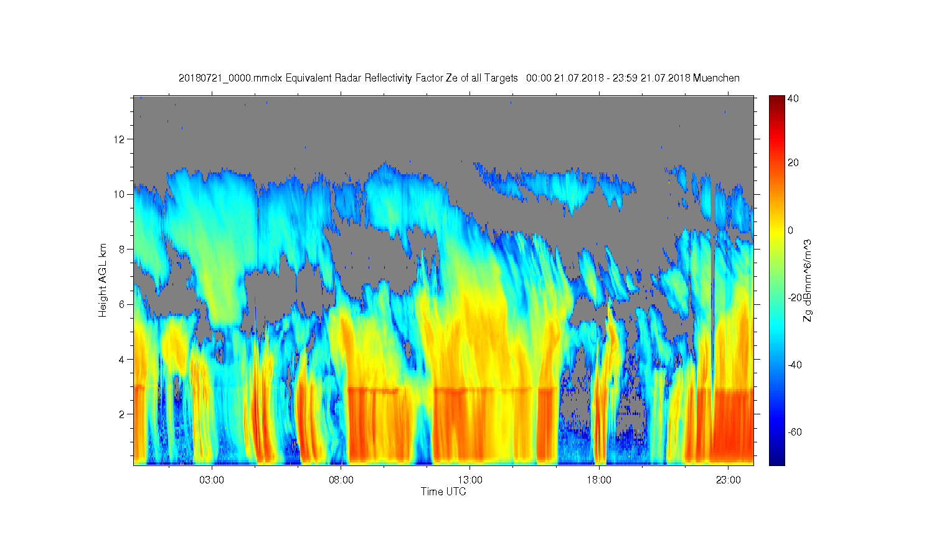Click the dark blue bottom of colorbar
This screenshot has height=560, width=934.
click(777, 460)
